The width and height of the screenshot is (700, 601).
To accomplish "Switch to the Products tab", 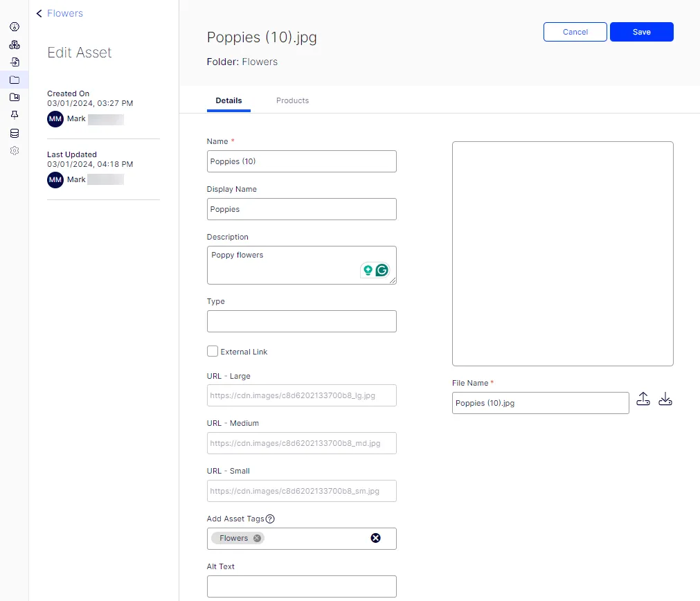I will click(292, 100).
